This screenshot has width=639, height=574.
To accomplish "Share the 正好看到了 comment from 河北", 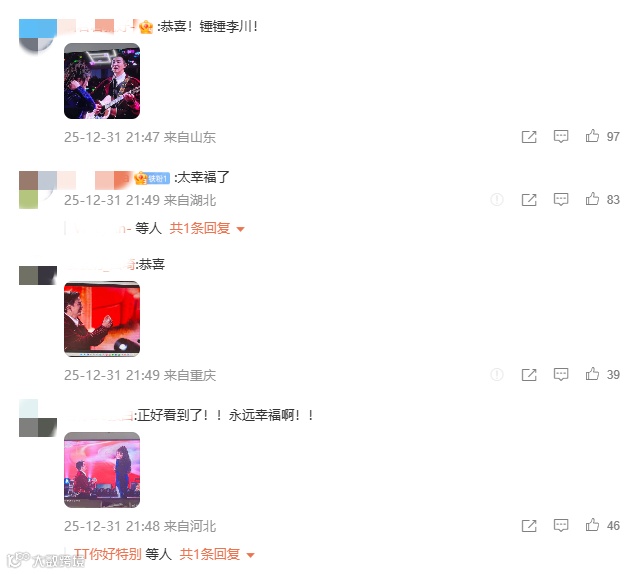I will [x=529, y=526].
